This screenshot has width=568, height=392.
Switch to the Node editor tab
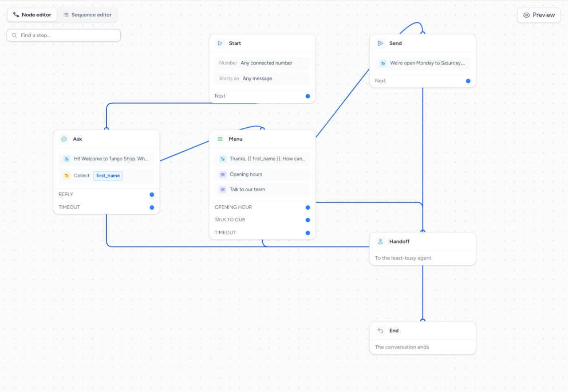(x=32, y=15)
